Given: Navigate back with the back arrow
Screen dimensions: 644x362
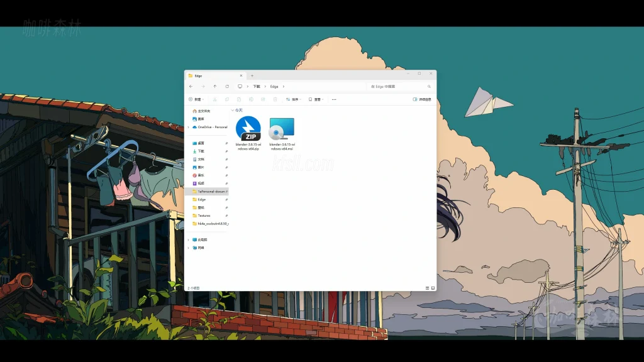Looking at the screenshot, I should point(191,87).
